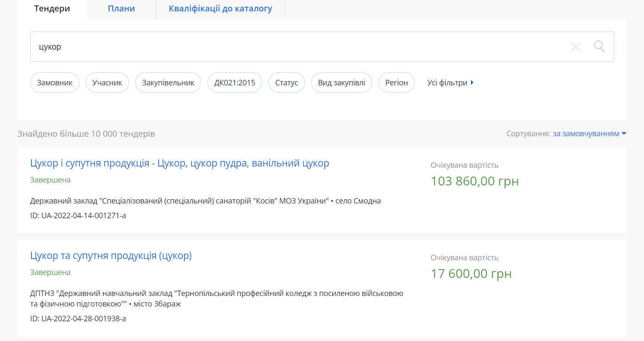Click tender ID UA-2022-04-14-001271-a

pos(78,216)
